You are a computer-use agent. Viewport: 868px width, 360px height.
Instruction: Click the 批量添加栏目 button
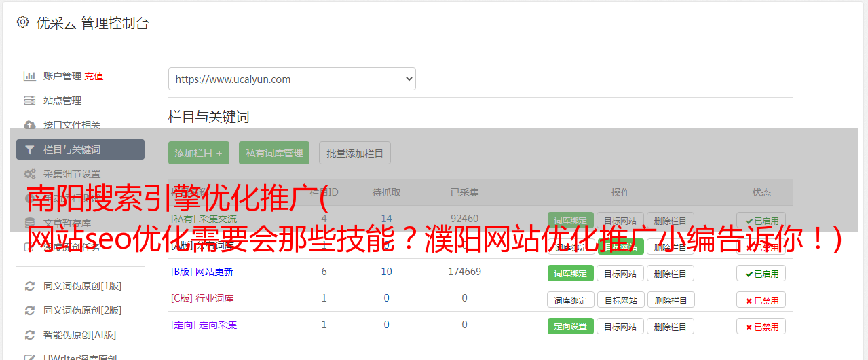[355, 153]
